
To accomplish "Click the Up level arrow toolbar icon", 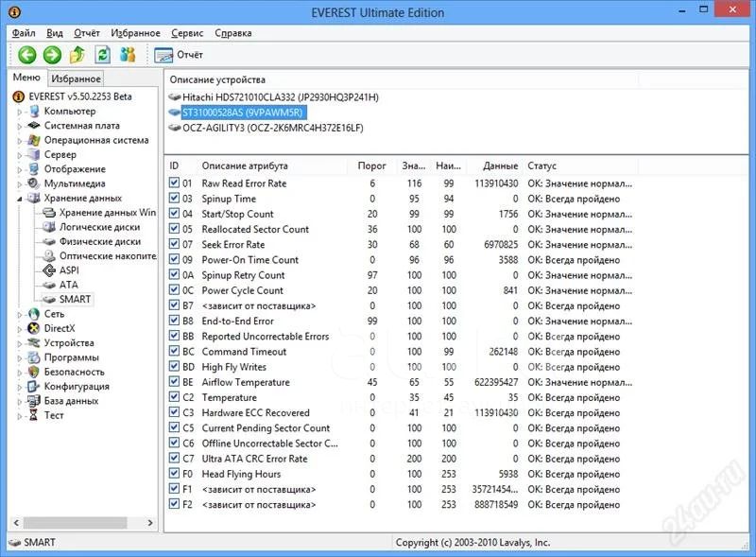I will pos(77,55).
